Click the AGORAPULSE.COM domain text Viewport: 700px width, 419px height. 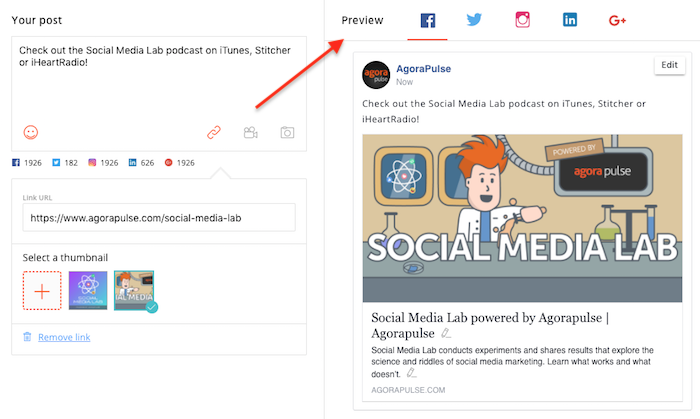tap(408, 390)
